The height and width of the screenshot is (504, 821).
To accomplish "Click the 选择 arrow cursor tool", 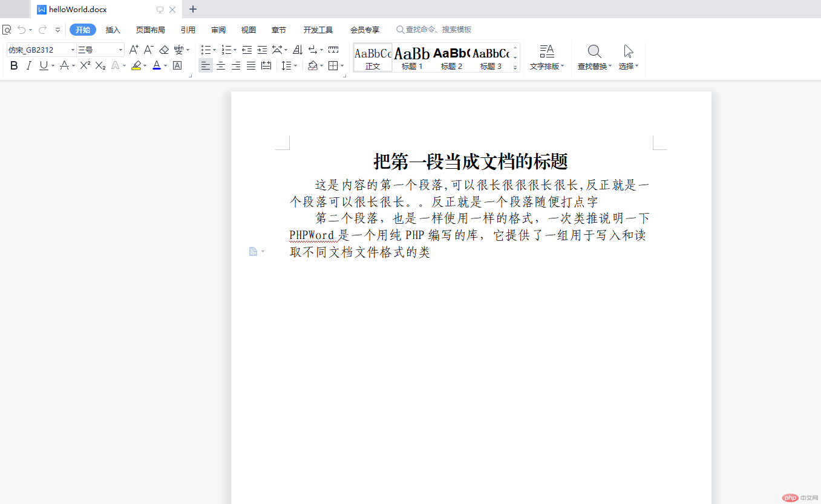I will tap(629, 57).
